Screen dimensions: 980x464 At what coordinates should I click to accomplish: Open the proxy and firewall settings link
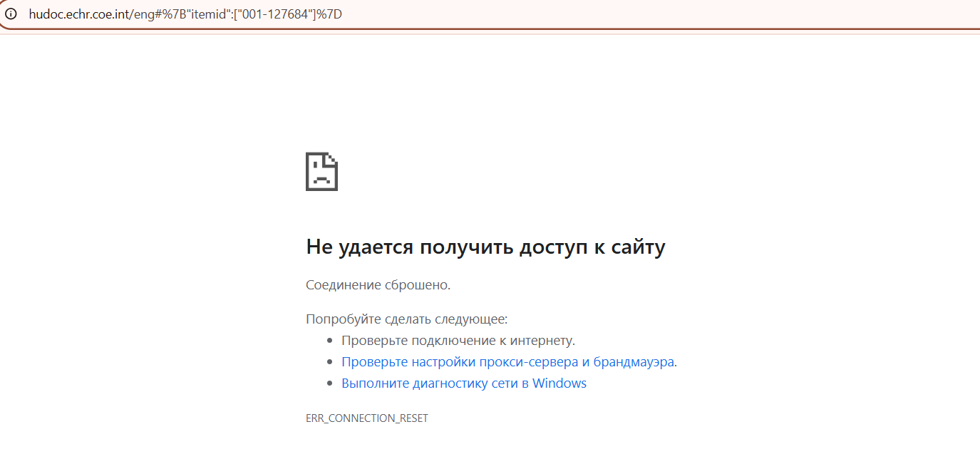click(x=509, y=362)
